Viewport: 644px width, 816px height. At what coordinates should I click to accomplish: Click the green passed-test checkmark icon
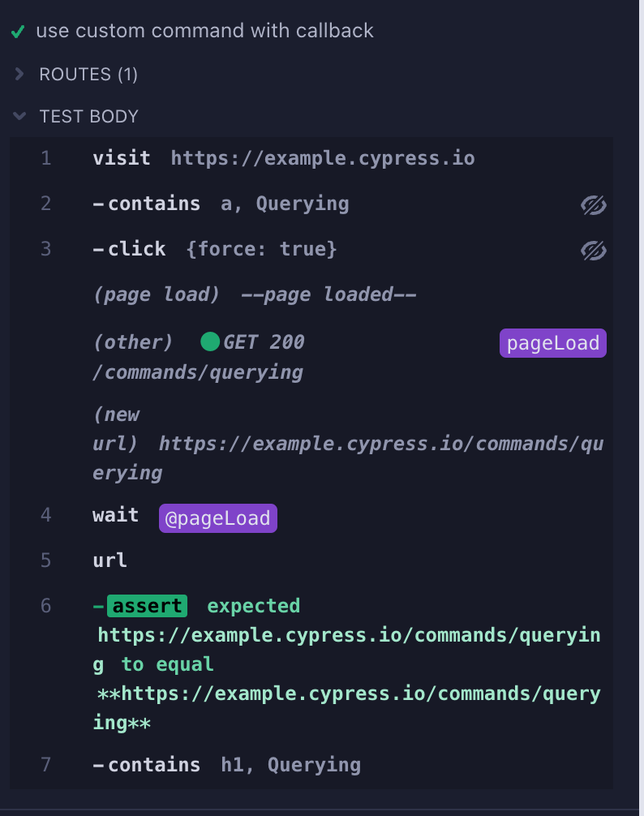tap(16, 31)
